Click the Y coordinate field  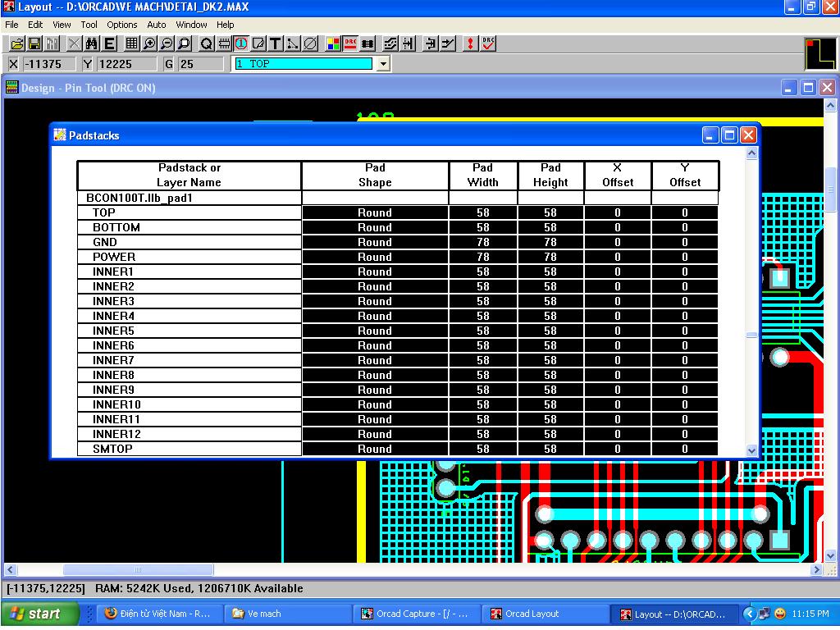(127, 64)
